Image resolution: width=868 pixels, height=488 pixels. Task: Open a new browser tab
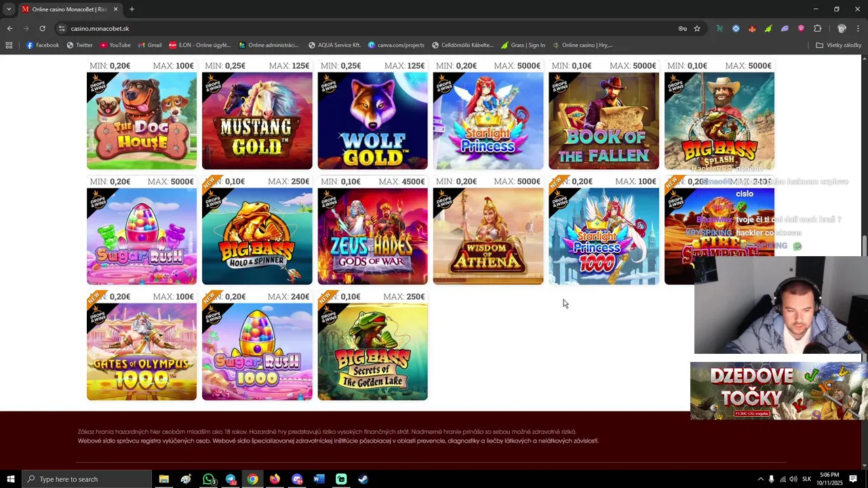(x=132, y=9)
